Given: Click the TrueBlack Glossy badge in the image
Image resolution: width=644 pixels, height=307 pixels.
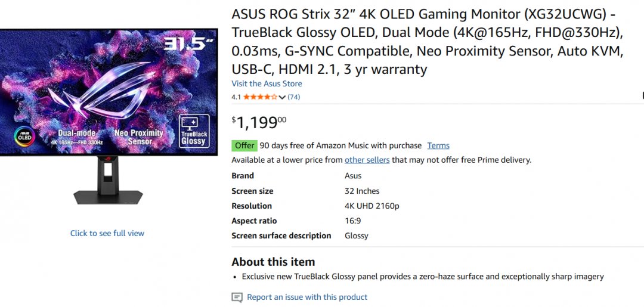Looking at the screenshot, I should pyautogui.click(x=194, y=132).
